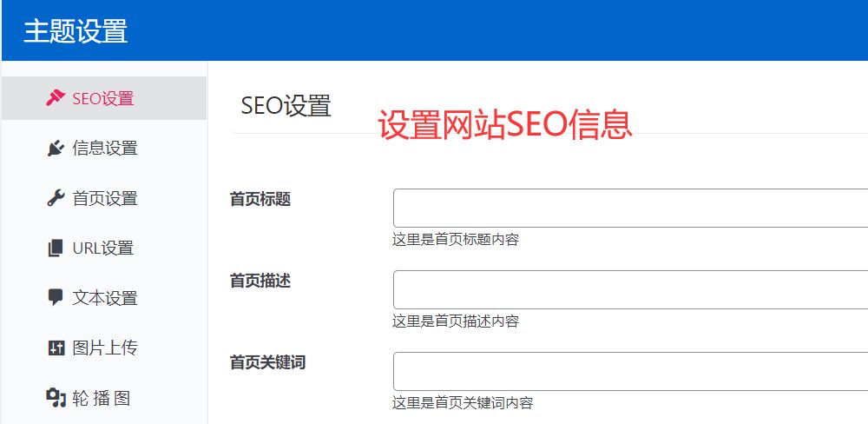Click into the 首页描述 text box

[x=630, y=290]
